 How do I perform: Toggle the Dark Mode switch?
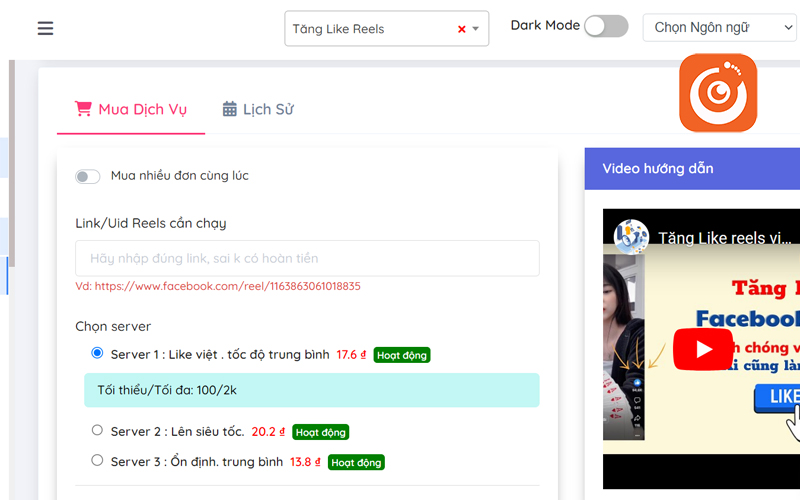point(606,26)
